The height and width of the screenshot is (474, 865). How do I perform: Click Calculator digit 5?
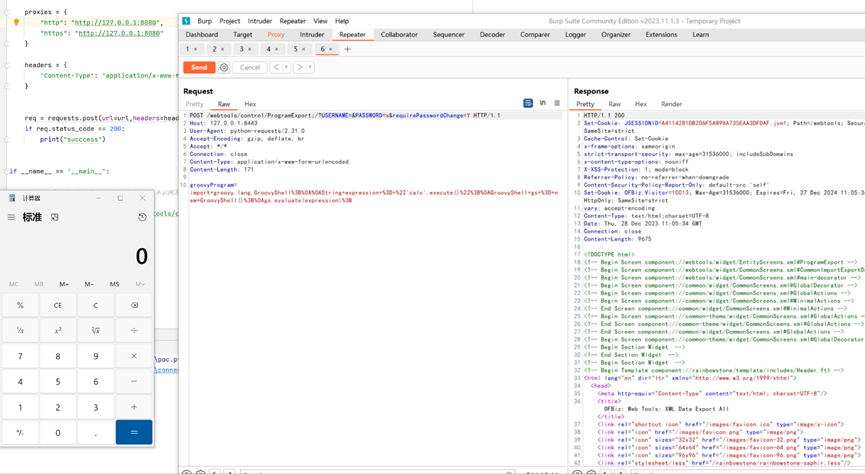tap(58, 381)
